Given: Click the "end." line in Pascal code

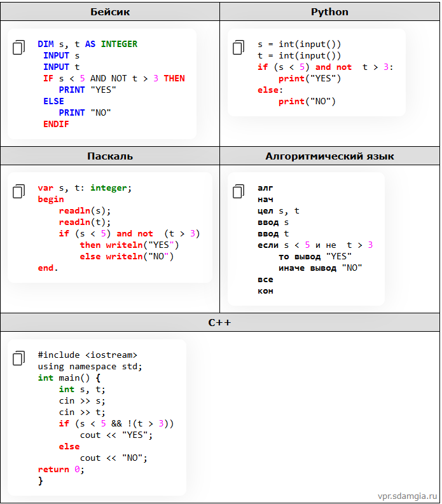Looking at the screenshot, I should coord(48,268).
